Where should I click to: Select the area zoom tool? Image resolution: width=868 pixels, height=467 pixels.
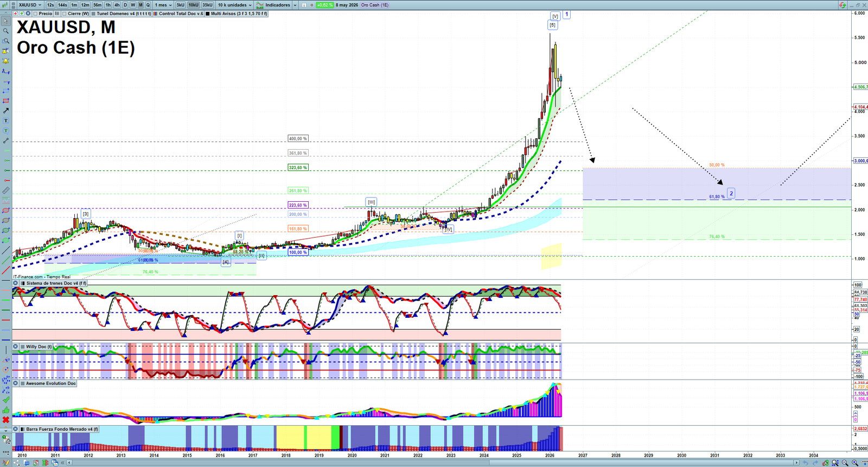(x=6, y=41)
